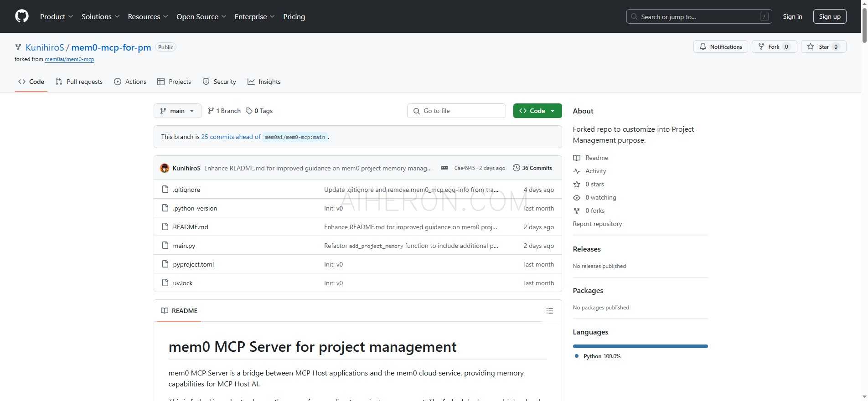Open the mem0-mcp-for-pm repository link

[111, 47]
